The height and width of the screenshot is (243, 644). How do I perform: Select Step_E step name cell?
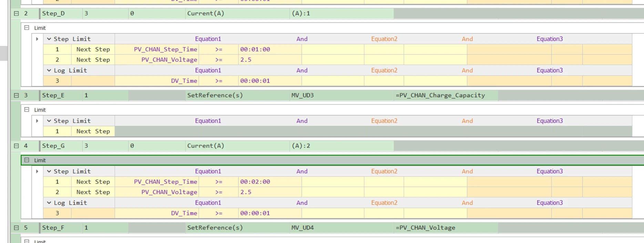click(x=61, y=95)
